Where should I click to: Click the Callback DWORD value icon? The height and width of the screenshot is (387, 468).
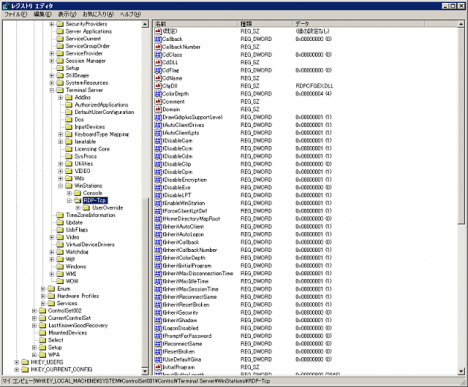point(158,39)
